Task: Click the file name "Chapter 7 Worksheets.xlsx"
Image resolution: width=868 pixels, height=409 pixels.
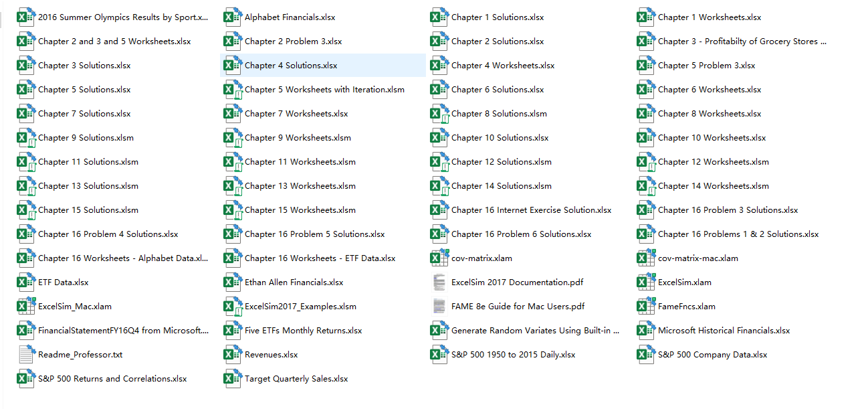Action: (296, 114)
